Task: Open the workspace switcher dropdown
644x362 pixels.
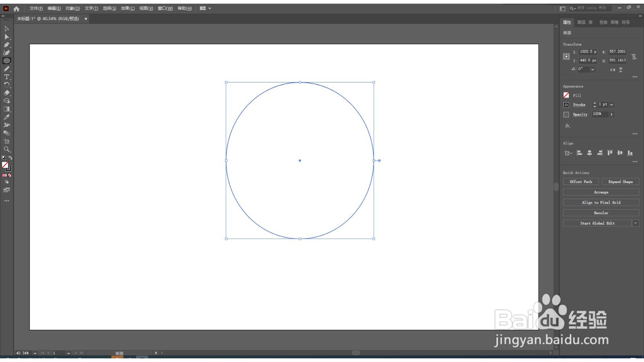Action: pyautogui.click(x=205, y=8)
